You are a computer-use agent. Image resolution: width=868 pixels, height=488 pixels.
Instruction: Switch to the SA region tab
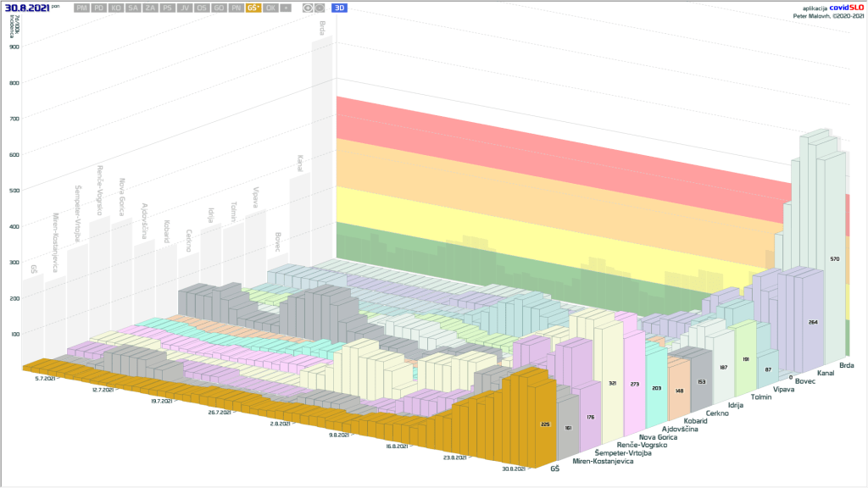(x=133, y=8)
